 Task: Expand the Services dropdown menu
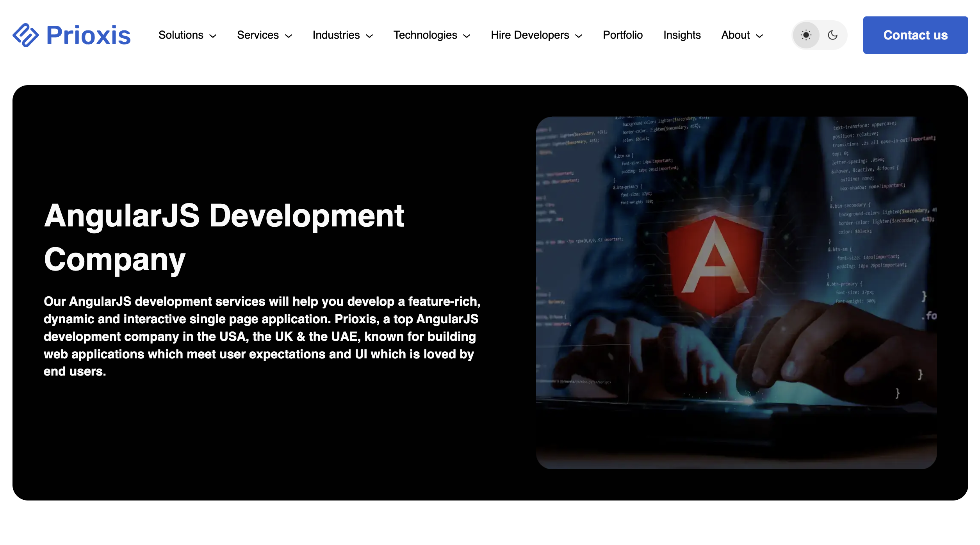264,35
